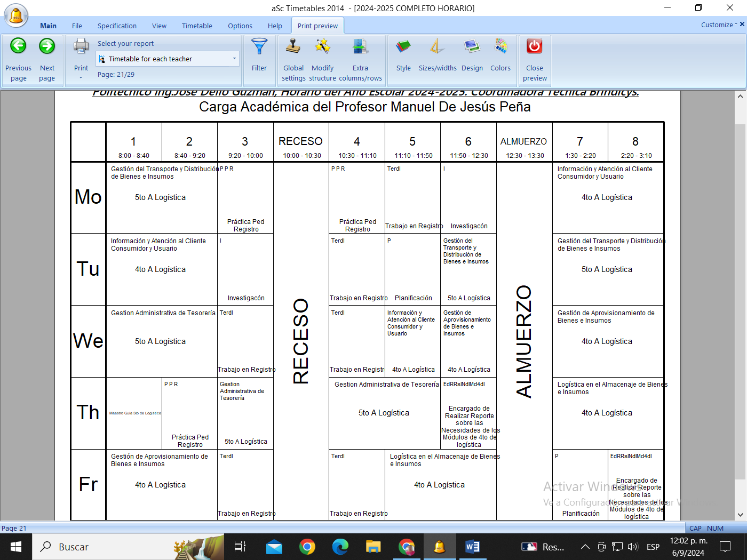Click the 'Page: 21/29' label
Viewport: 747px width, 560px height.
(x=116, y=75)
